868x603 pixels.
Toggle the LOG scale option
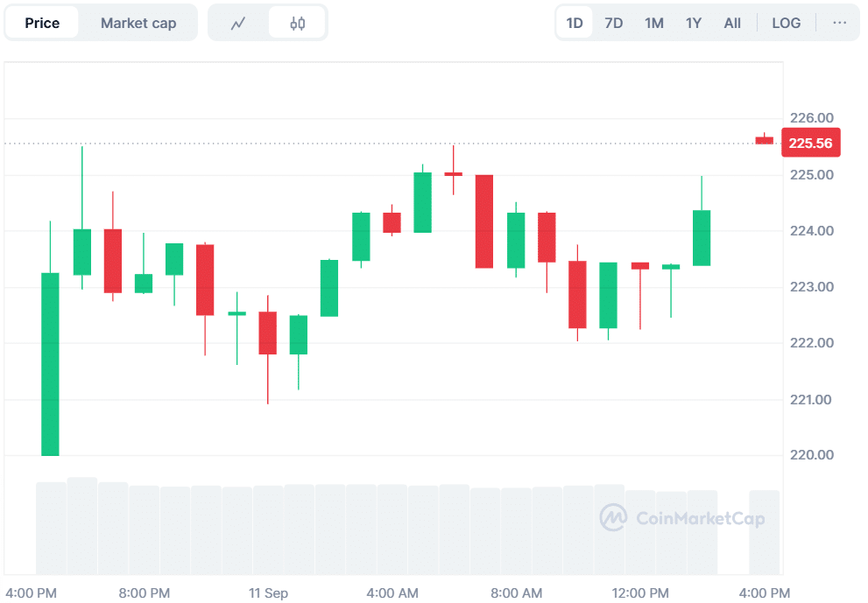coord(786,23)
